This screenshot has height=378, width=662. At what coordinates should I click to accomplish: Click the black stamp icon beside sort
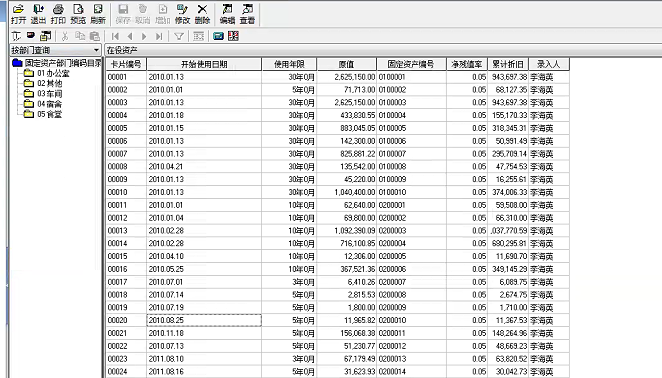31,35
